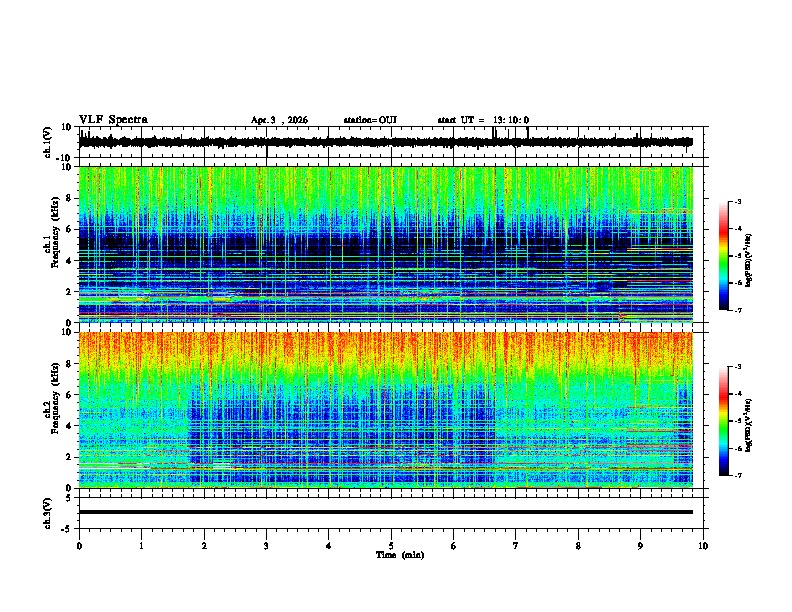
Task: Click the "ch.3(V)" axis label
Action: pos(48,513)
